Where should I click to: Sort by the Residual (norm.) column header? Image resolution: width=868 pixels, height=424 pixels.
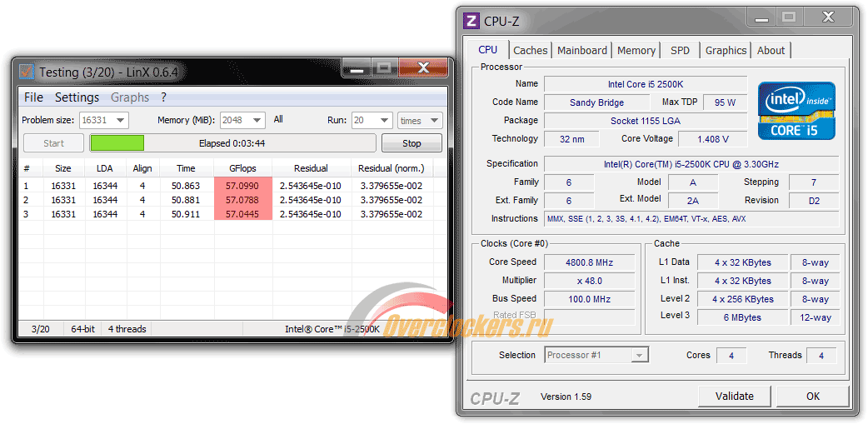392,168
